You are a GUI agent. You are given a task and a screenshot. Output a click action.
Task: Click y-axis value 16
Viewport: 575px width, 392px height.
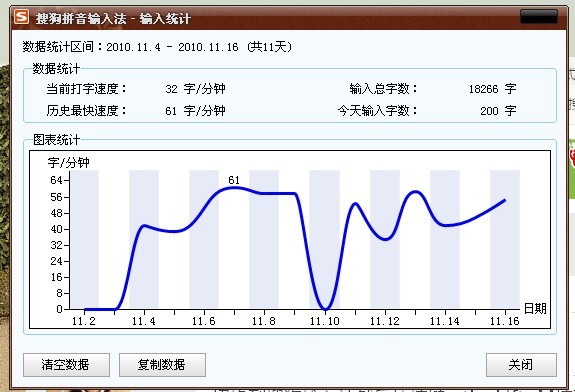pos(56,277)
